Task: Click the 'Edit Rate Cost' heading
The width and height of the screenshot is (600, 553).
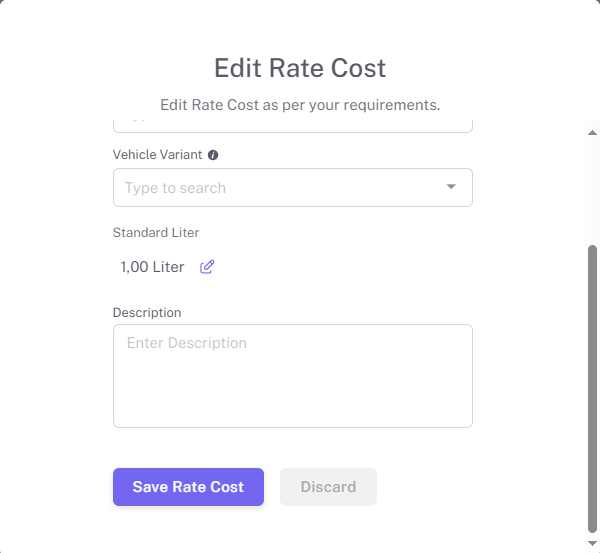Action: pyautogui.click(x=300, y=68)
